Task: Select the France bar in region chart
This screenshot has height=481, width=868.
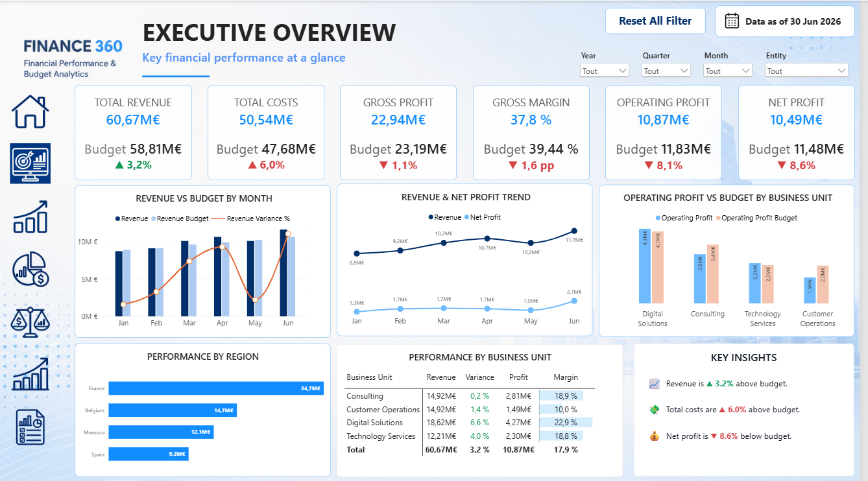Action: (216, 388)
